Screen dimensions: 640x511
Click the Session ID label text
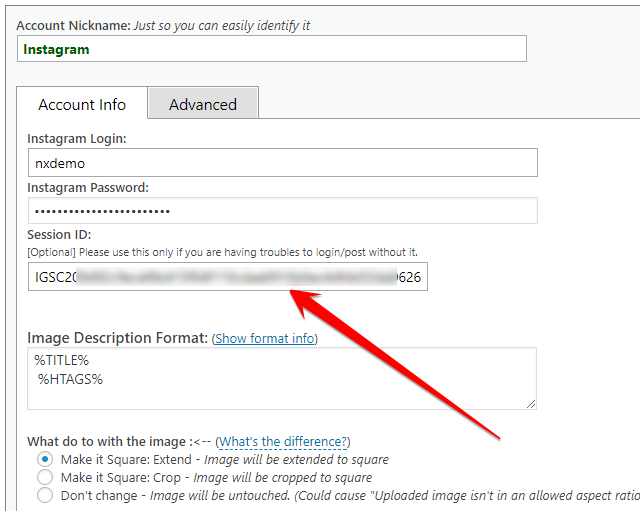pos(59,235)
